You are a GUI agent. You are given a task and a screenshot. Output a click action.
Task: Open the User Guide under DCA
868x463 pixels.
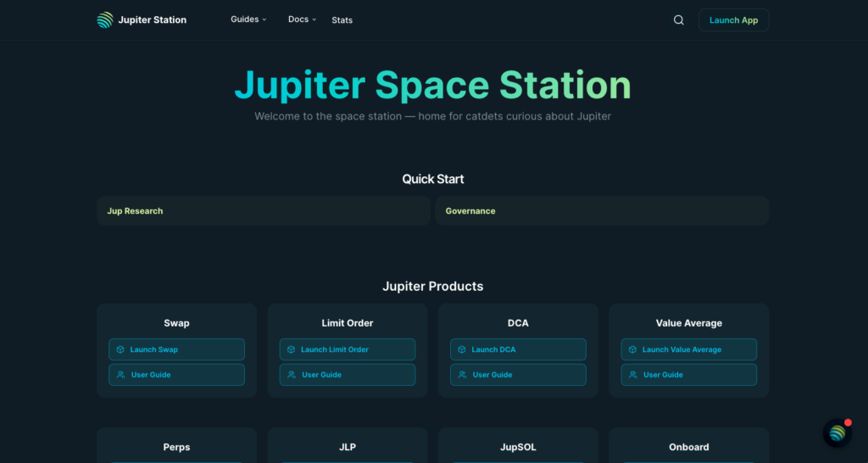[x=518, y=375]
